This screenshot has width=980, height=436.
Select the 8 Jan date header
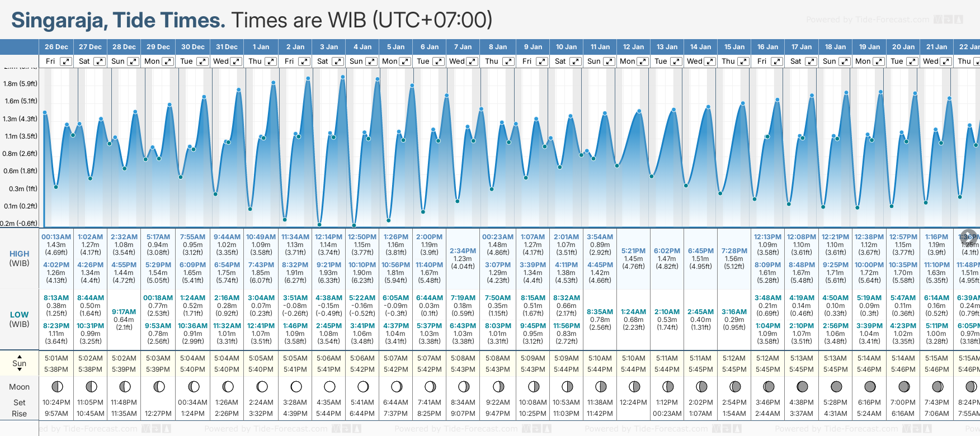pyautogui.click(x=498, y=47)
